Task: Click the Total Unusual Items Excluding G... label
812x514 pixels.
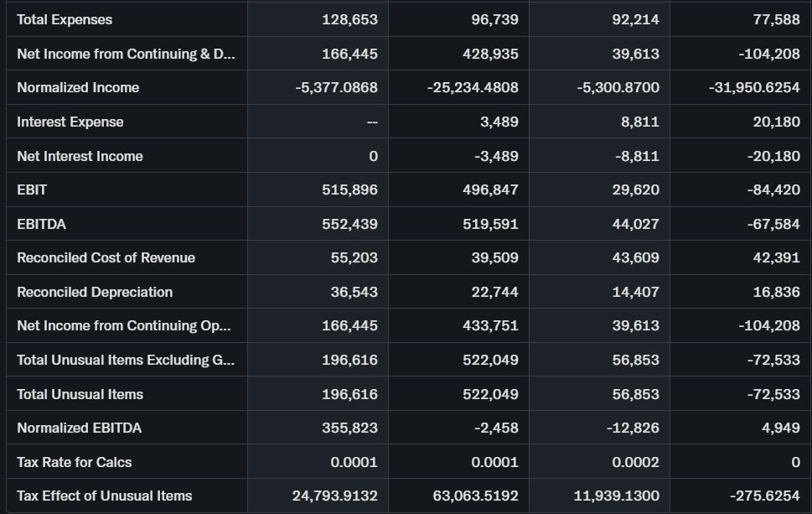Action: click(126, 360)
